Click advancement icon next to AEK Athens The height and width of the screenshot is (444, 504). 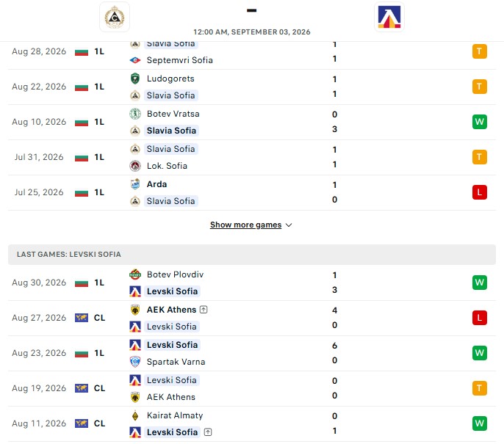point(204,310)
